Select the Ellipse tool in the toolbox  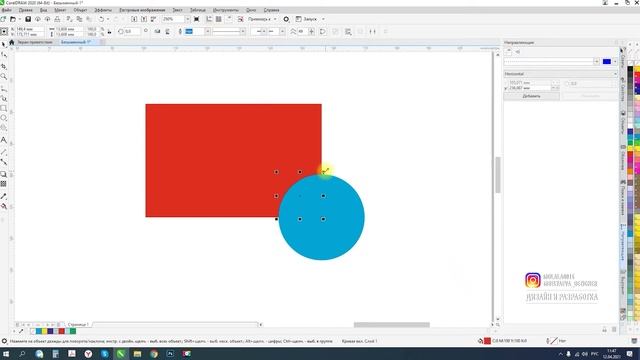(4, 118)
